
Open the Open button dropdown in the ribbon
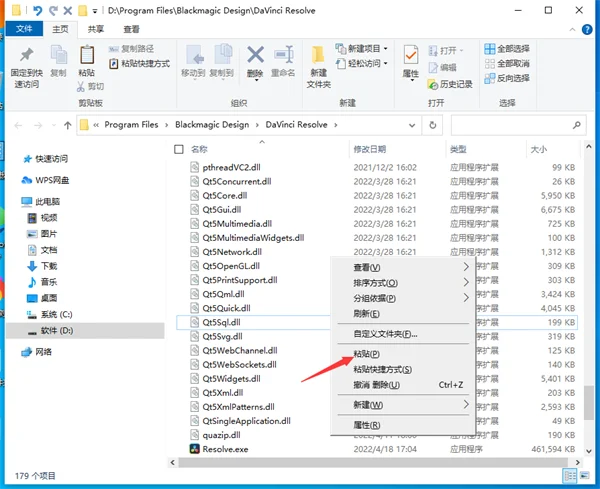[461, 51]
